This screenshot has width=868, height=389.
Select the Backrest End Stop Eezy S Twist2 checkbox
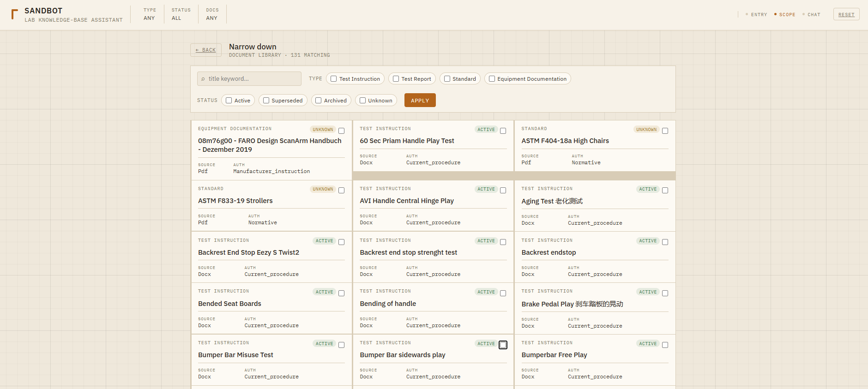(342, 242)
